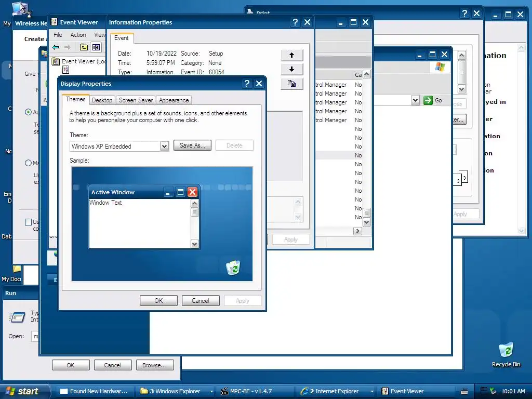
Task: Click the next event down arrow button
Action: (x=292, y=69)
